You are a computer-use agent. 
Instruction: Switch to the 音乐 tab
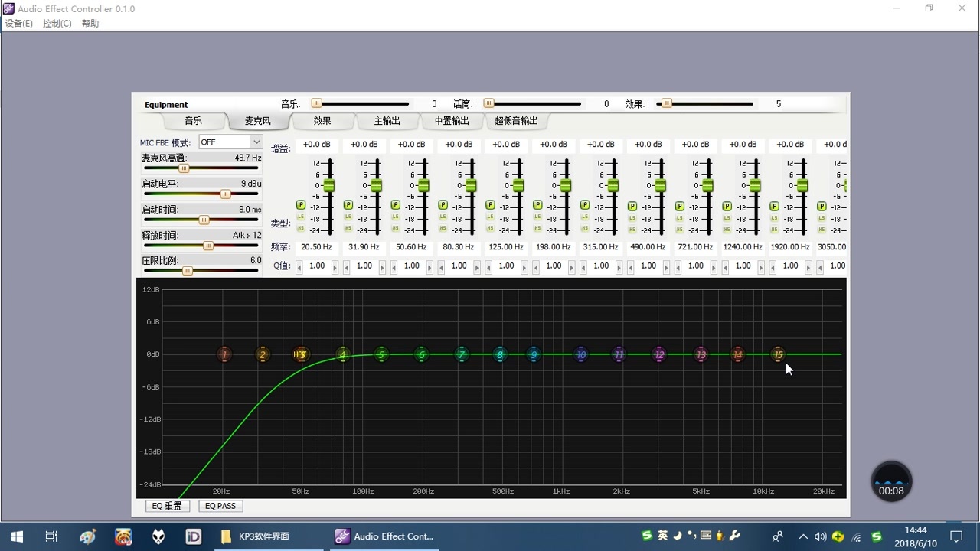point(193,121)
